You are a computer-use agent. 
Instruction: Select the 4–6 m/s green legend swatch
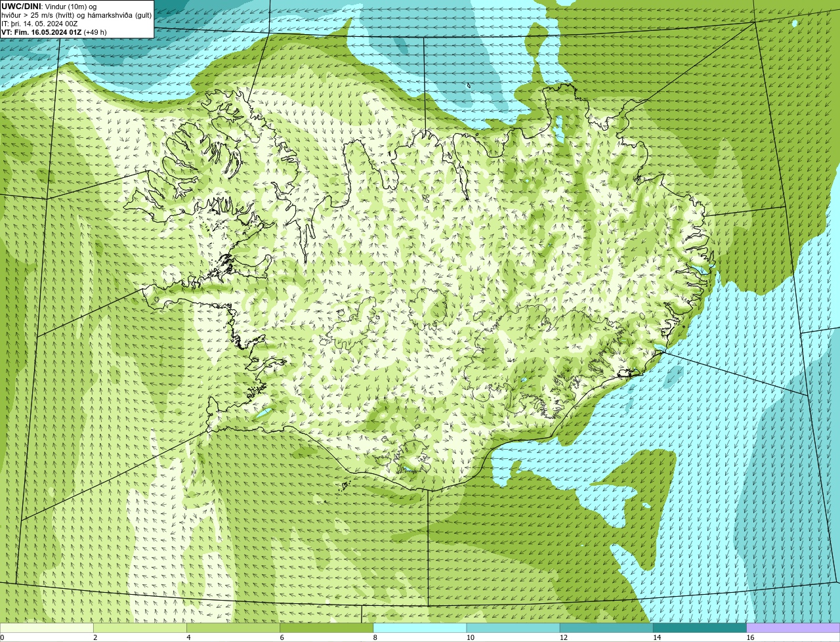tap(233, 628)
